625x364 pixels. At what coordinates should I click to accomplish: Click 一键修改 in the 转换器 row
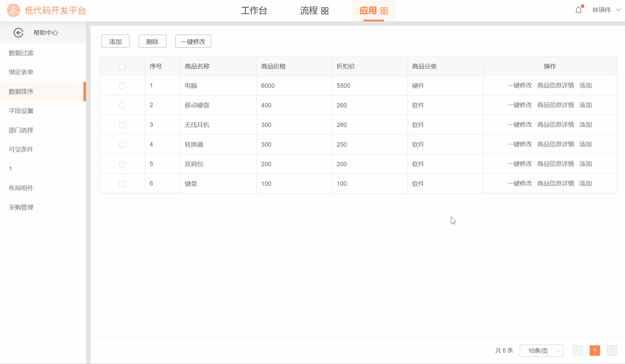(520, 144)
